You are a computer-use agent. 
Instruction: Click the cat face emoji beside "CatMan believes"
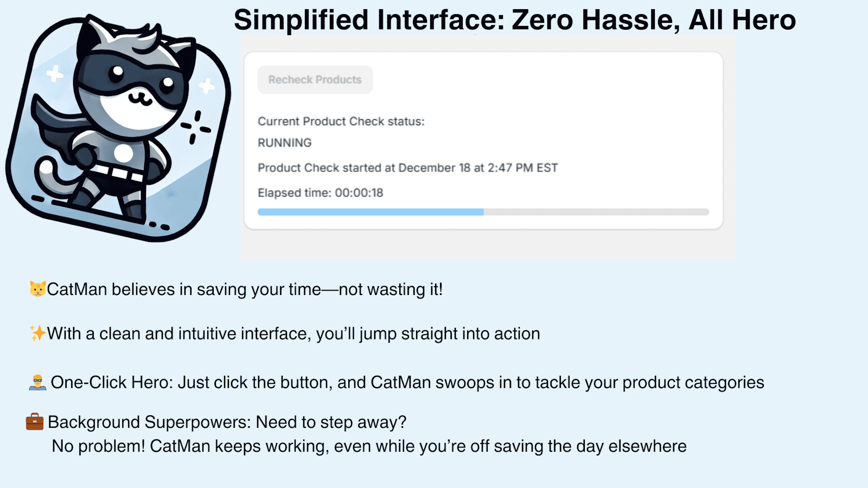point(37,289)
